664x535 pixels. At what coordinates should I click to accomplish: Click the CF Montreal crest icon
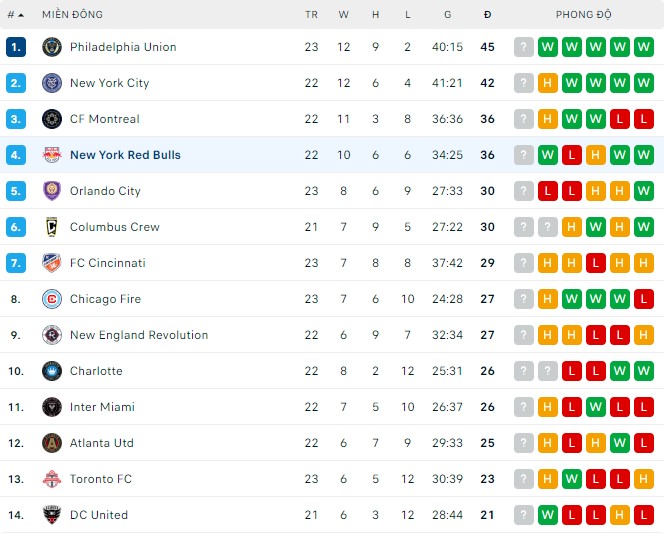[x=52, y=119]
